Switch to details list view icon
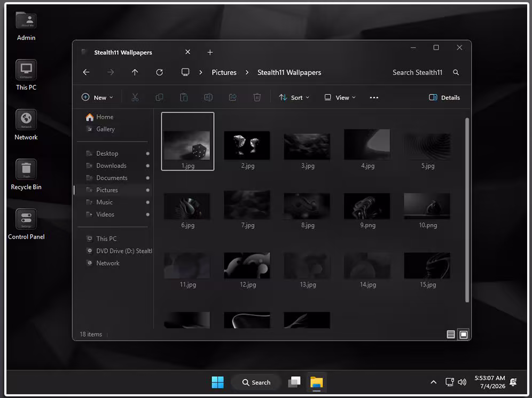 point(451,335)
